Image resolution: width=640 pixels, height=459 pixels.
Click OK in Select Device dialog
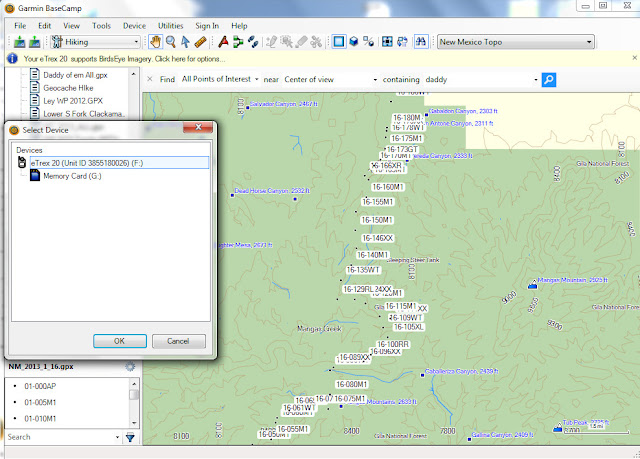(x=119, y=341)
